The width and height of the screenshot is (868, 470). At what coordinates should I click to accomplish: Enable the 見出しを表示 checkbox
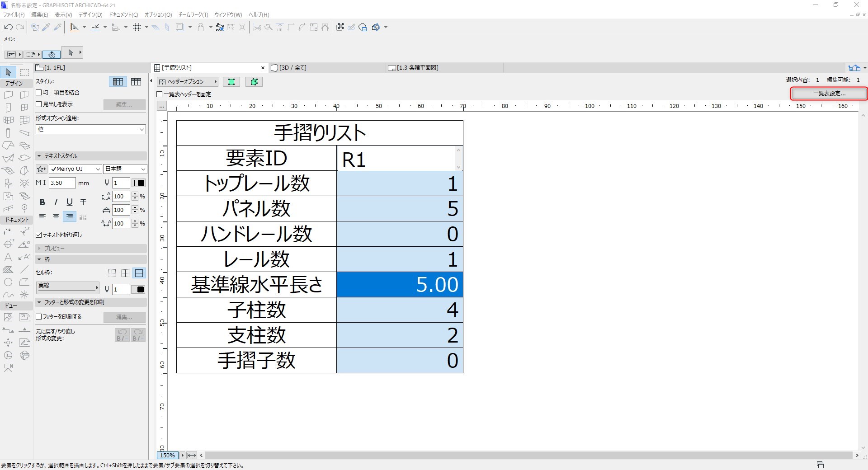pyautogui.click(x=39, y=104)
